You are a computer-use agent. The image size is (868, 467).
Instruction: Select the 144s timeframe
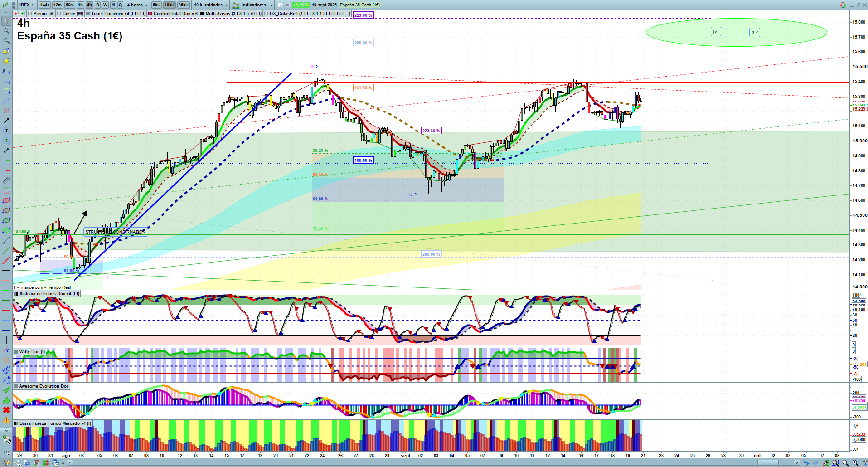[44, 5]
